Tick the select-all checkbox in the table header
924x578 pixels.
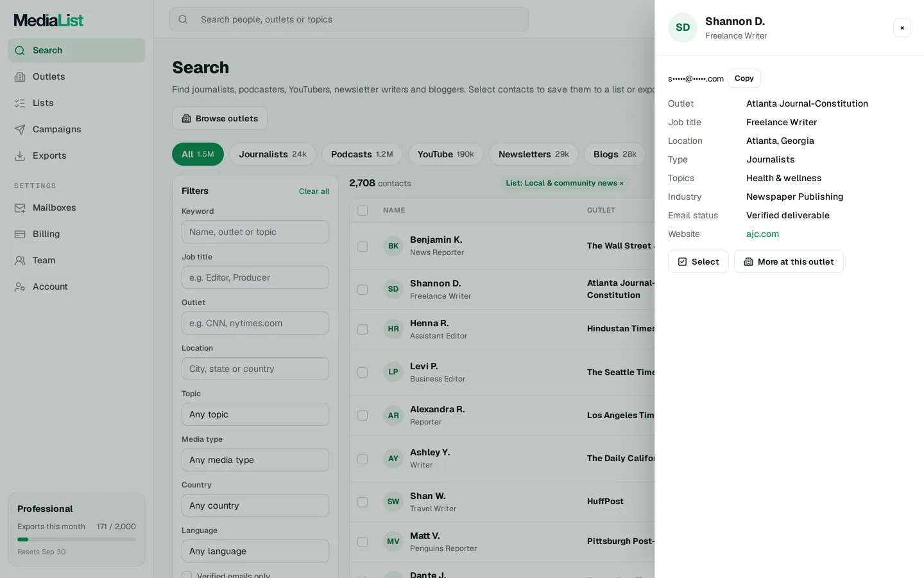363,211
